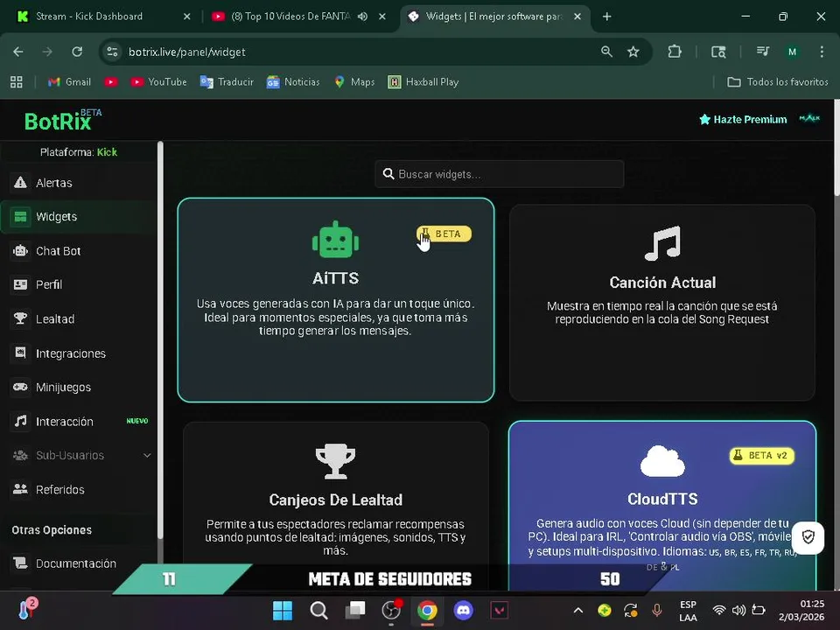Click the Canjeos De Lealtad title
Image resolution: width=840 pixels, height=630 pixels.
coord(335,500)
